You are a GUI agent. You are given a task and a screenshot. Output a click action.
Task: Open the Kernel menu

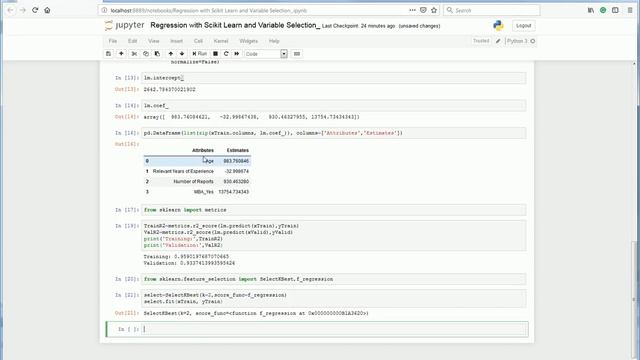pos(221,41)
